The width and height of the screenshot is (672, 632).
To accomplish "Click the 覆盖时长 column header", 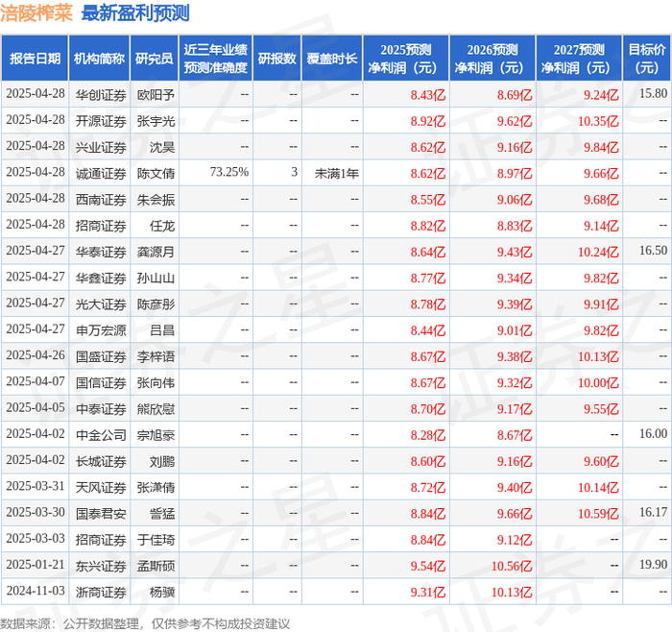I will pyautogui.click(x=332, y=59).
